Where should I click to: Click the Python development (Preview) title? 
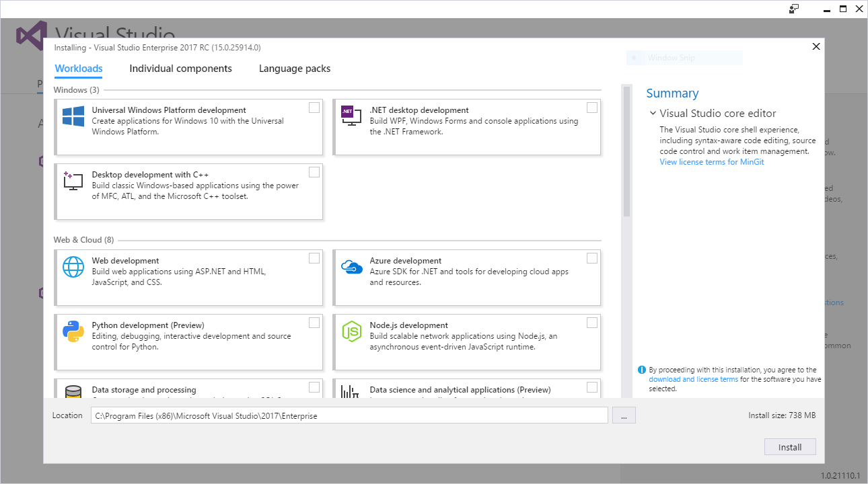pyautogui.click(x=148, y=325)
